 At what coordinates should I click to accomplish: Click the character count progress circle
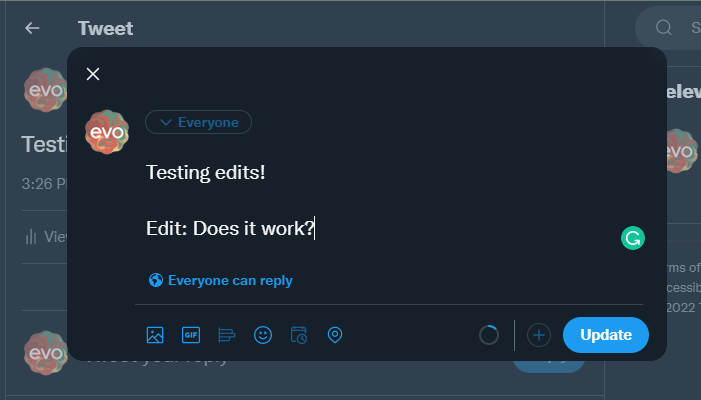coord(489,335)
